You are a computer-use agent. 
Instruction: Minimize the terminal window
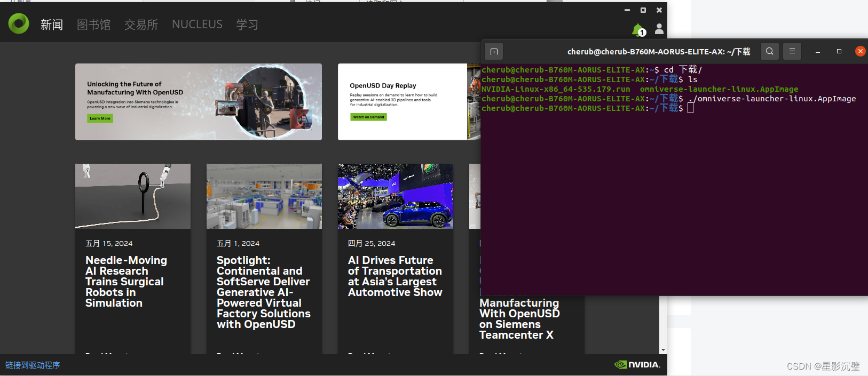click(x=817, y=51)
